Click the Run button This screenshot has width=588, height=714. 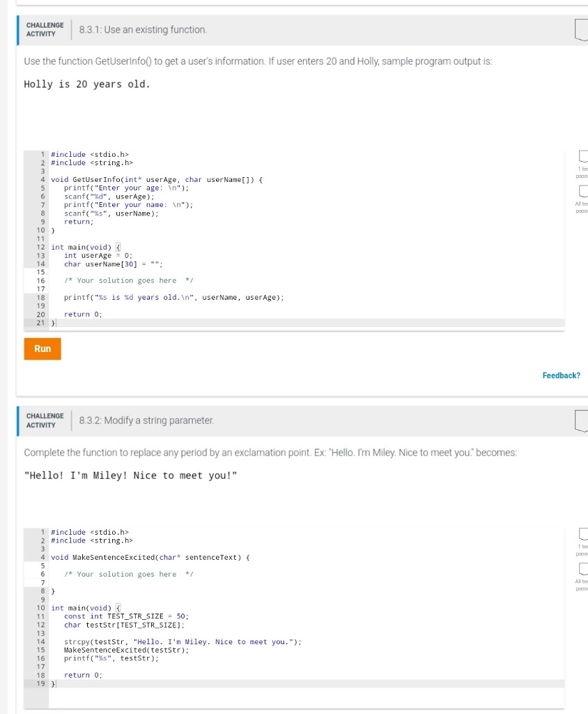point(42,349)
